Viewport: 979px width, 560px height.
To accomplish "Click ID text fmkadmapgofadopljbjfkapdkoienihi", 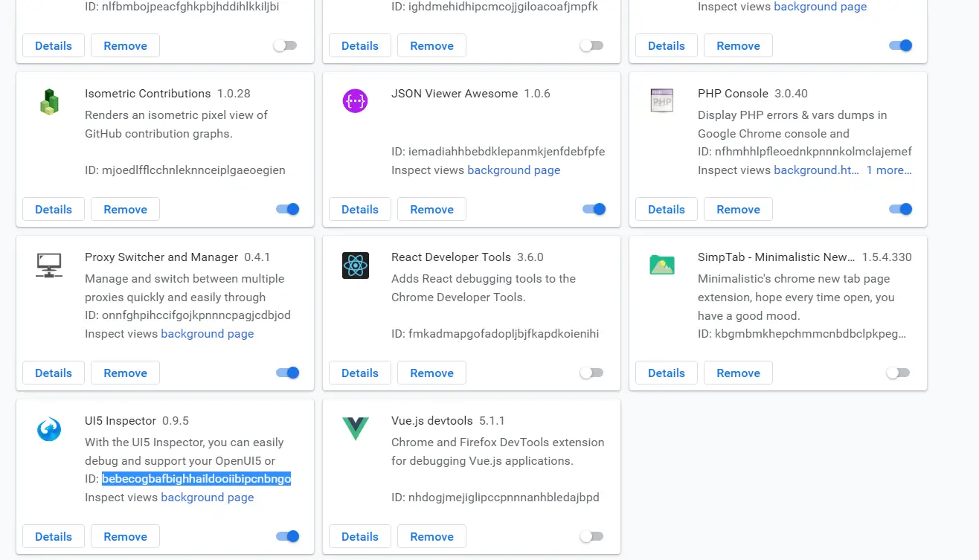I will pos(504,334).
